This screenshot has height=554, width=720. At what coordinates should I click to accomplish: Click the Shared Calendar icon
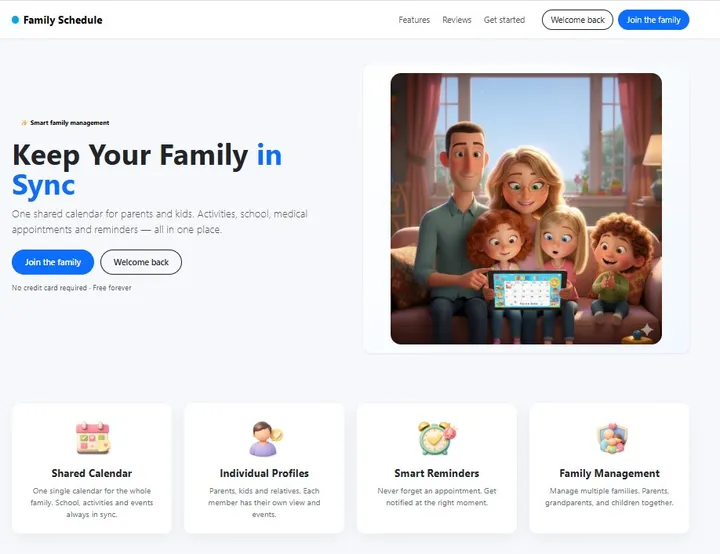pos(92,438)
